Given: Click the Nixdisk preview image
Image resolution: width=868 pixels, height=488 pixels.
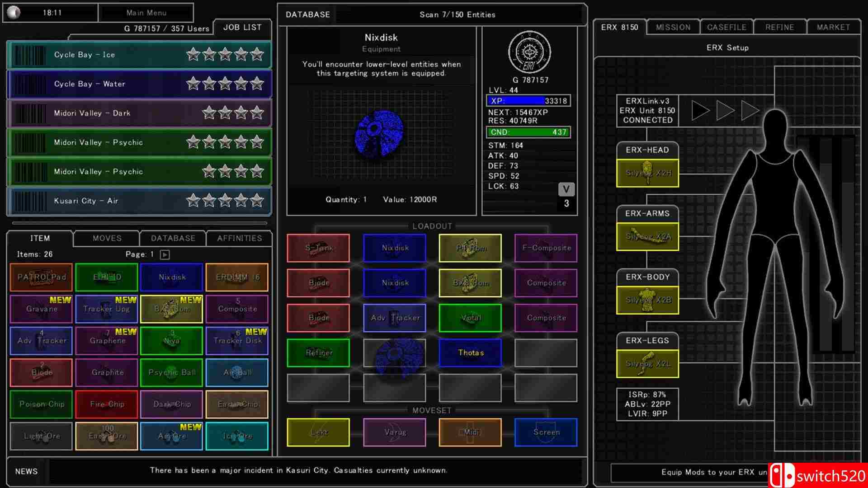Looking at the screenshot, I should (379, 133).
